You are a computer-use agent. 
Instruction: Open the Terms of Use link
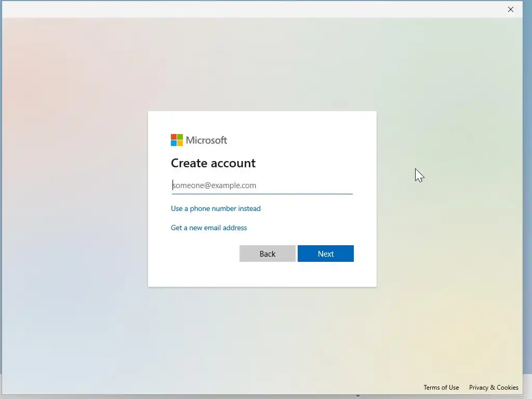coord(441,388)
